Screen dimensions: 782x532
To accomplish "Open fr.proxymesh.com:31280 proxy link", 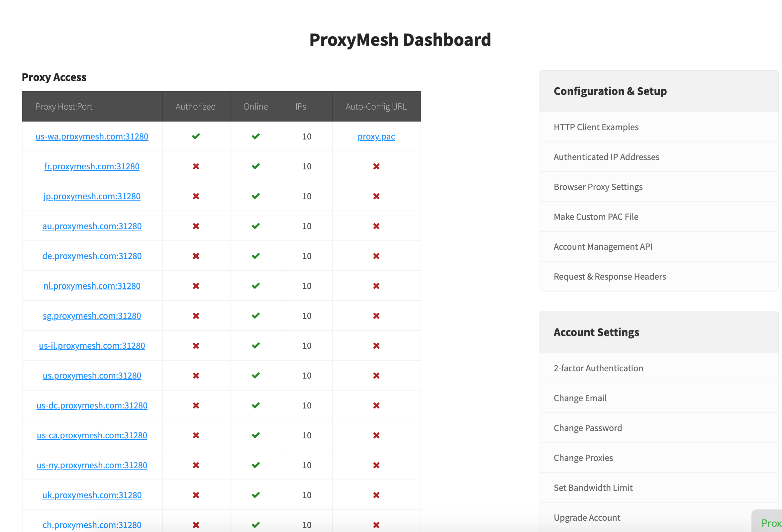I will click(92, 166).
